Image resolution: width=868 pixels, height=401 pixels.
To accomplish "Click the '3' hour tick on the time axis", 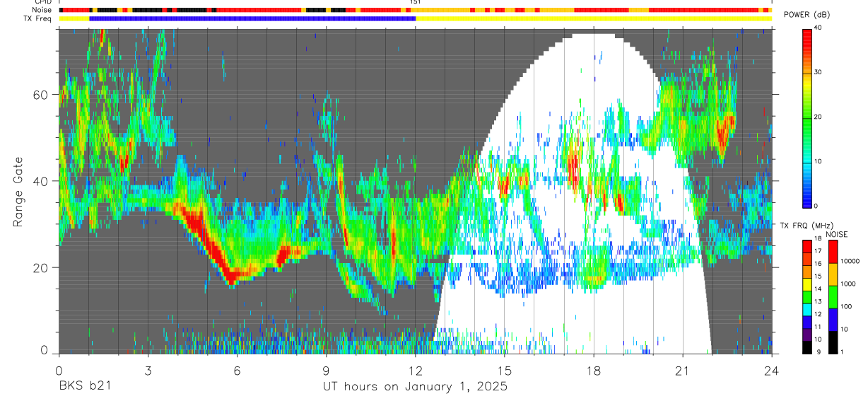I will pos(148,371).
